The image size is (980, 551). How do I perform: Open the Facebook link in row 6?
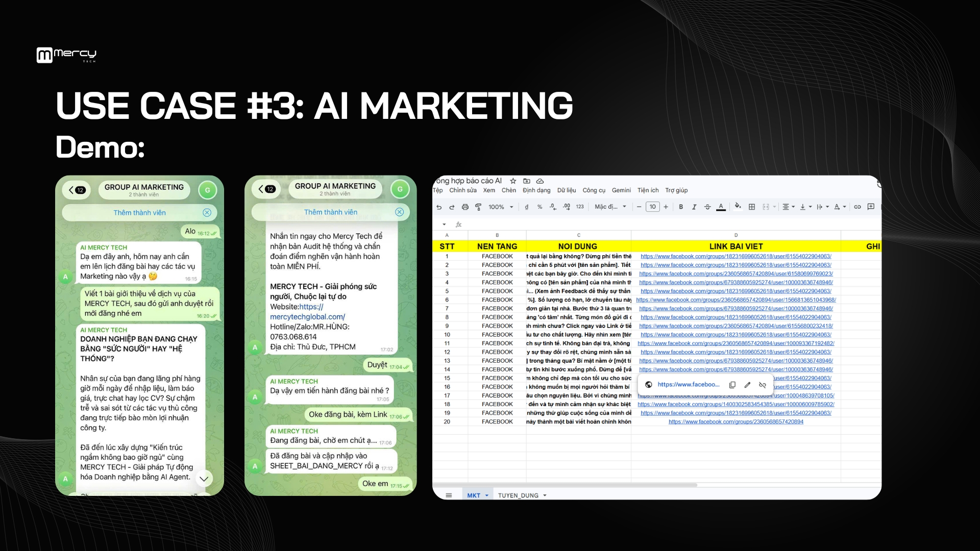[x=736, y=300]
